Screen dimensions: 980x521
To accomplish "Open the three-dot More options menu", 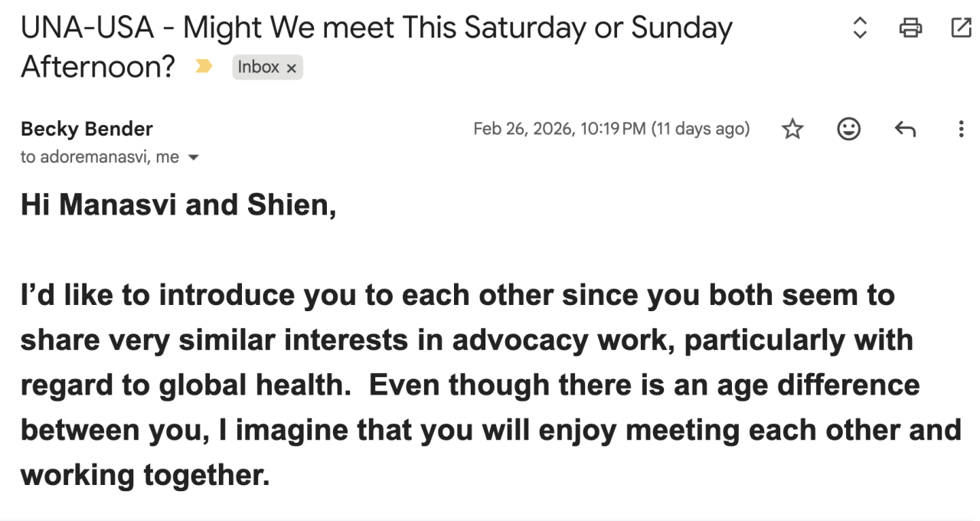I will coord(961,129).
